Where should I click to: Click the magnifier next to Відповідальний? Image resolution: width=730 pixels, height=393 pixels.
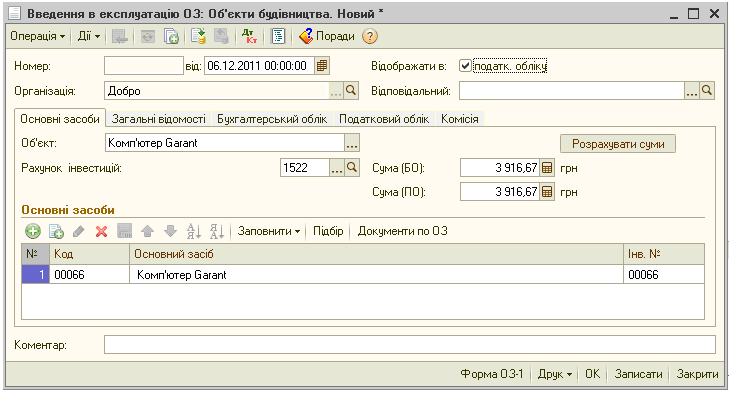click(x=707, y=91)
